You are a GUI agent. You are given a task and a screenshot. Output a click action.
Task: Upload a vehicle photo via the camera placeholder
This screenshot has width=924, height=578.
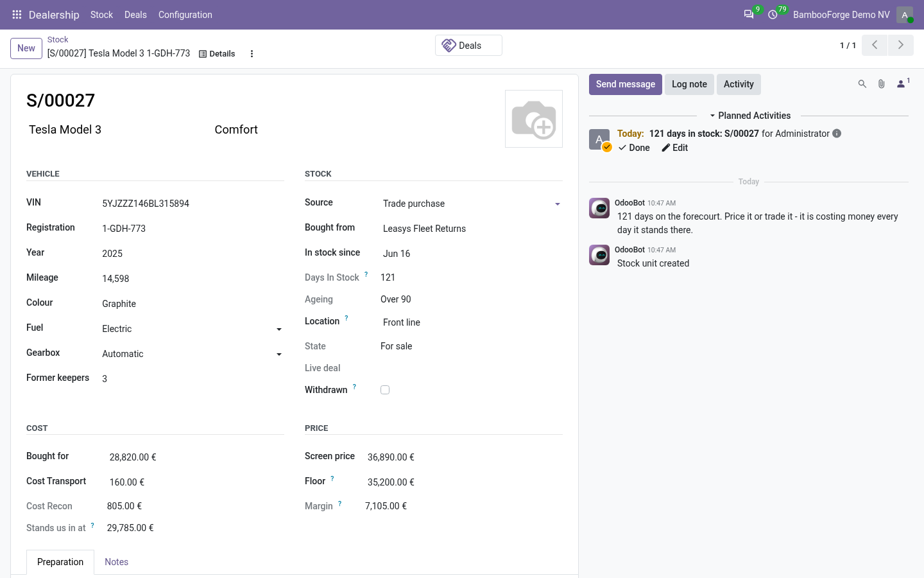click(534, 119)
